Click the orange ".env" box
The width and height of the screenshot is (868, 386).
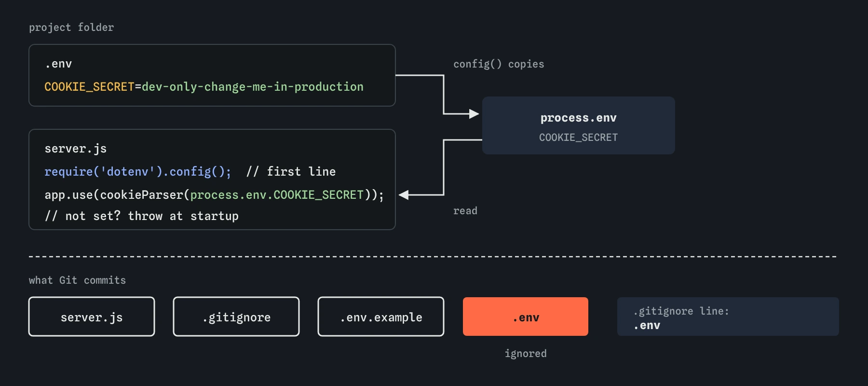[x=526, y=317]
